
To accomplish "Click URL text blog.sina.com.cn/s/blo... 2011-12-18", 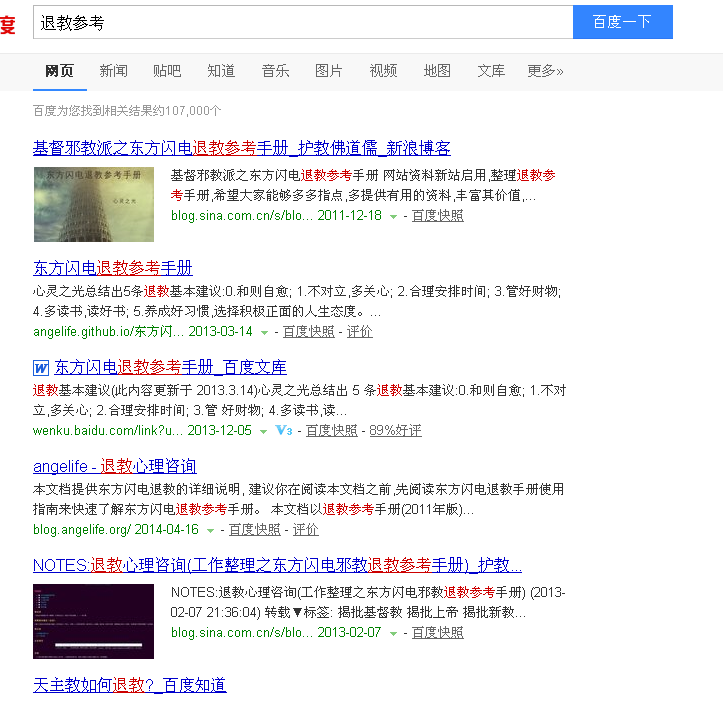I will [x=276, y=215].
